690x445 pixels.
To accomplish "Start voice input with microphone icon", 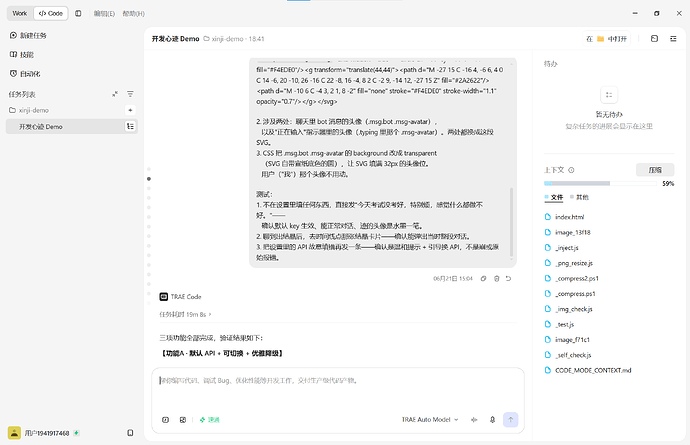I will (x=492, y=420).
